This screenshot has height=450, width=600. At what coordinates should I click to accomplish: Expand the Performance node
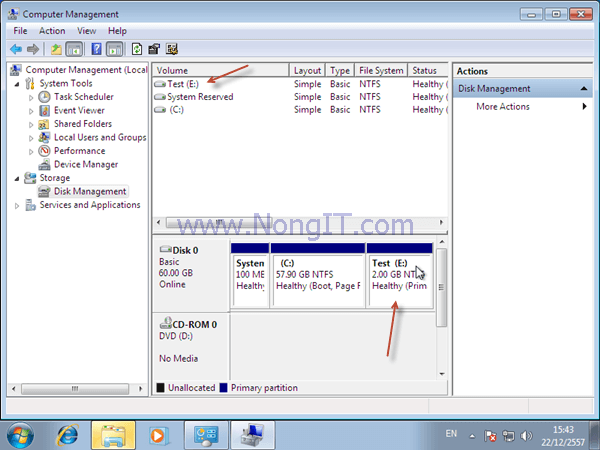click(x=31, y=152)
